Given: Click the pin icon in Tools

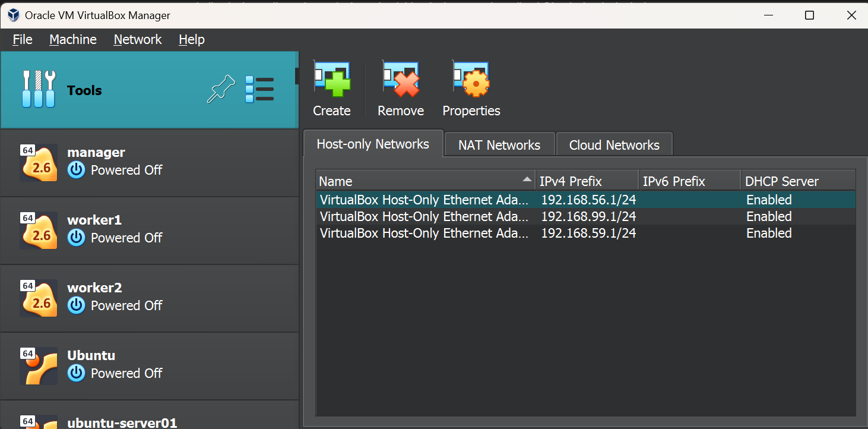Looking at the screenshot, I should tap(221, 90).
